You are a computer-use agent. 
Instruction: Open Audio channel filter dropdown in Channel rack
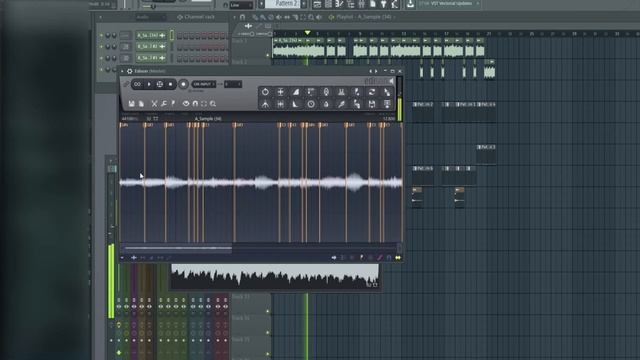(x=150, y=17)
